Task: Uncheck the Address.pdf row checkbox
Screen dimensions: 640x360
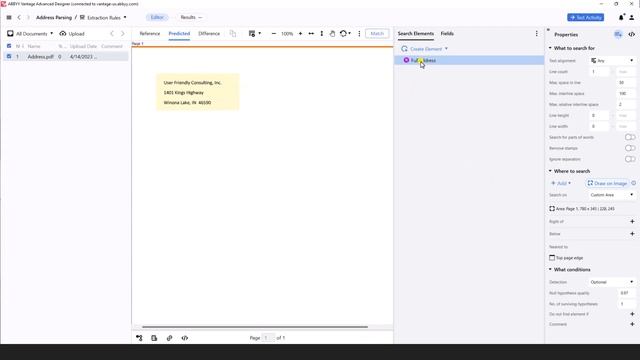Action: [x=9, y=56]
